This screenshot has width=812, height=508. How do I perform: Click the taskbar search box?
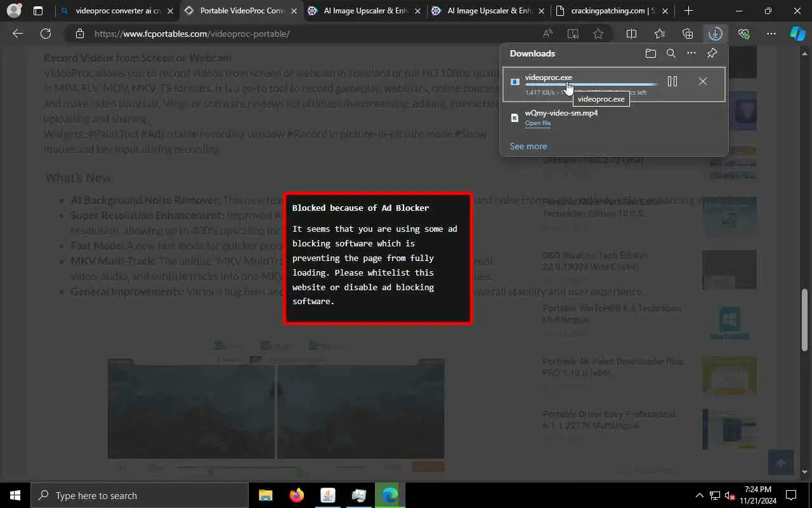(x=140, y=495)
